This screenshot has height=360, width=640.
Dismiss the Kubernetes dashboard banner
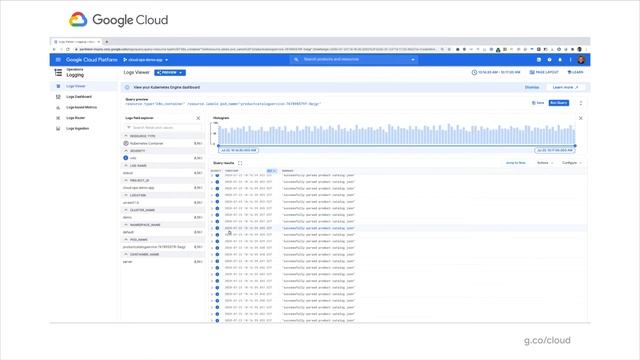(532, 87)
